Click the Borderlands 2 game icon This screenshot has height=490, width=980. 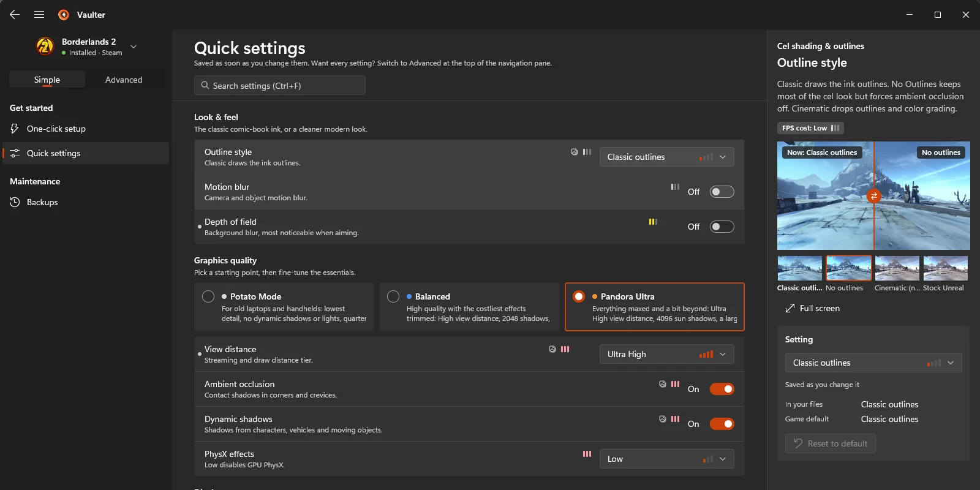click(45, 47)
